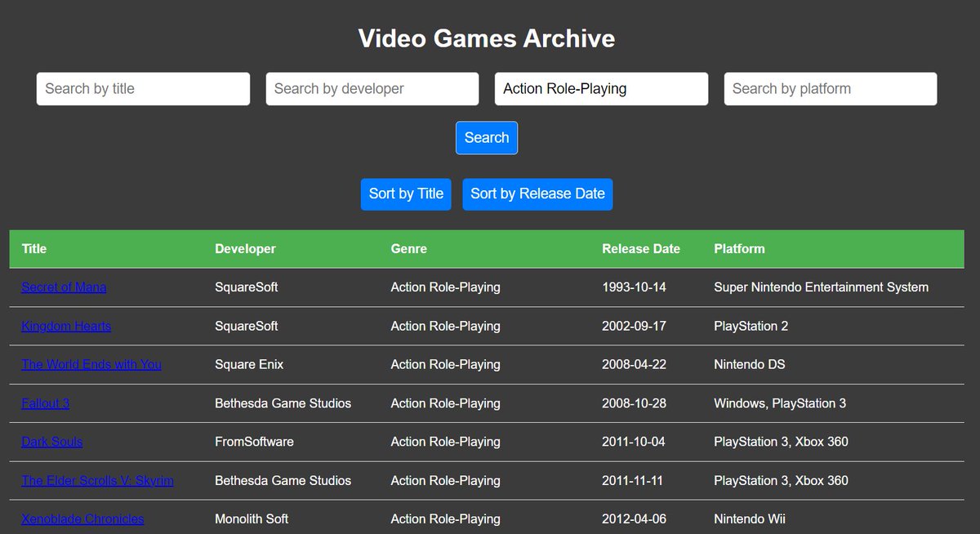Image resolution: width=980 pixels, height=534 pixels.
Task: Open the Fallout 3 link
Action: 45,403
